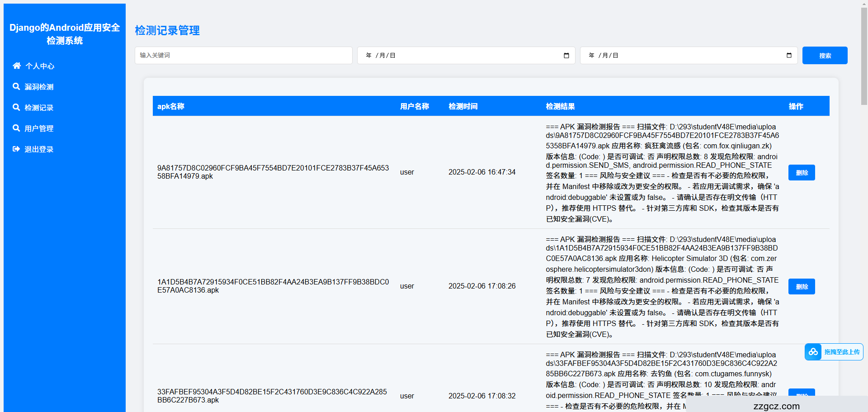The width and height of the screenshot is (868, 412).
Task: Click the logout icon beside 退出登录
Action: pos(16,149)
